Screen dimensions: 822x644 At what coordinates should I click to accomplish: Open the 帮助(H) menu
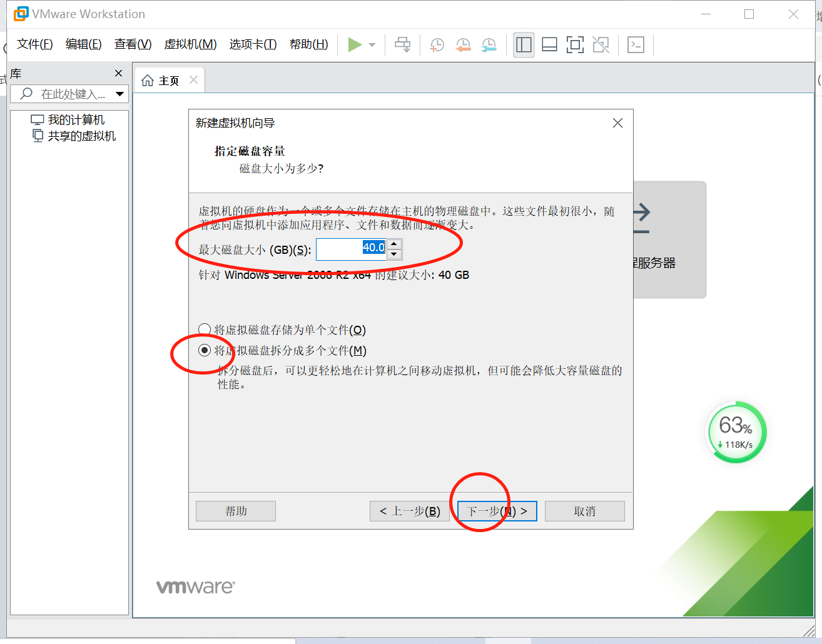308,44
